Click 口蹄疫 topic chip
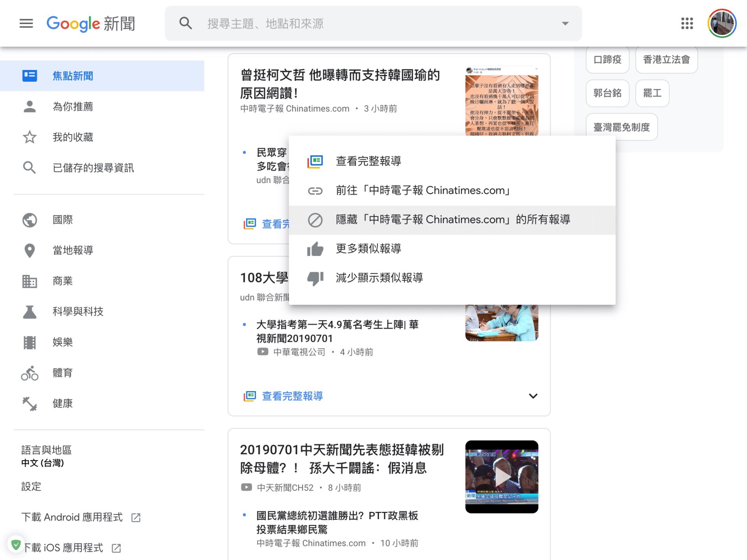The image size is (747, 560). pos(607,59)
